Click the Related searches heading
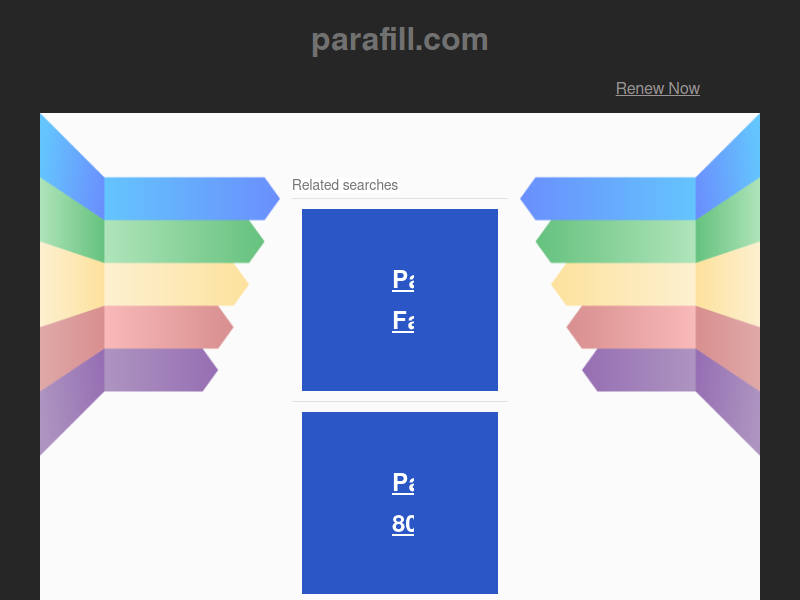The width and height of the screenshot is (800, 600). (x=345, y=185)
